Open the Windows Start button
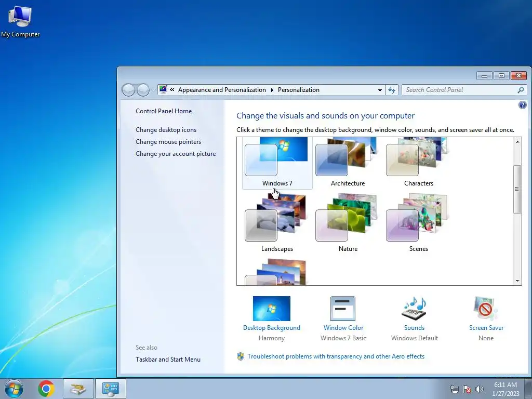Viewport: 532px width, 399px height. coord(14,389)
